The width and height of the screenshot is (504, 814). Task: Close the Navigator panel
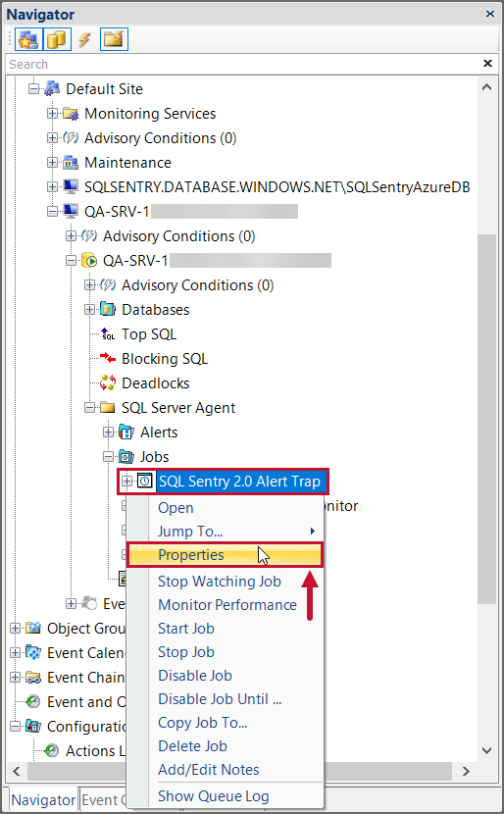point(490,14)
